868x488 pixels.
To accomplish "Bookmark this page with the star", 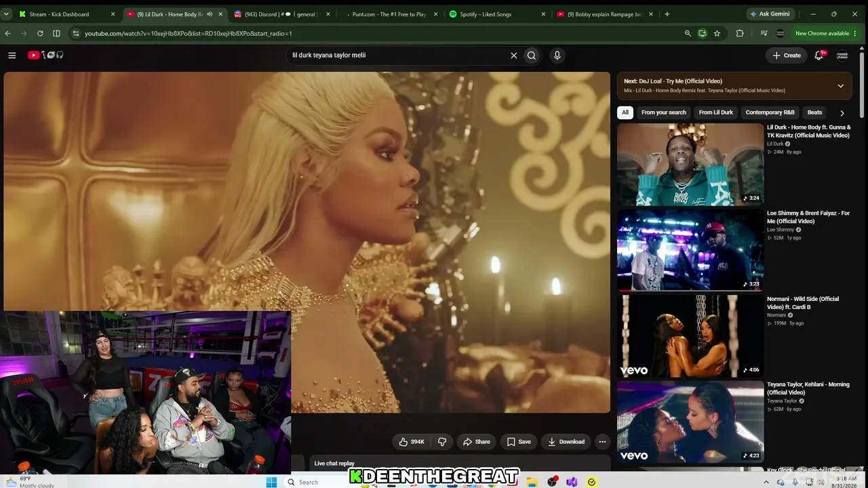I will pos(717,33).
